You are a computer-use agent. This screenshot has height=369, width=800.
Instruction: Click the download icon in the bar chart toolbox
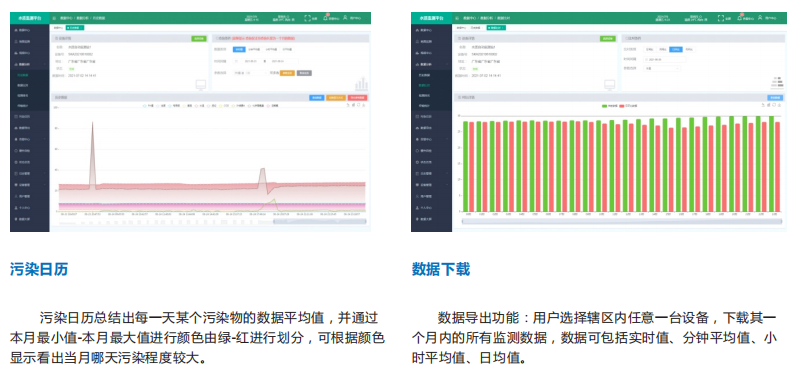(779, 105)
